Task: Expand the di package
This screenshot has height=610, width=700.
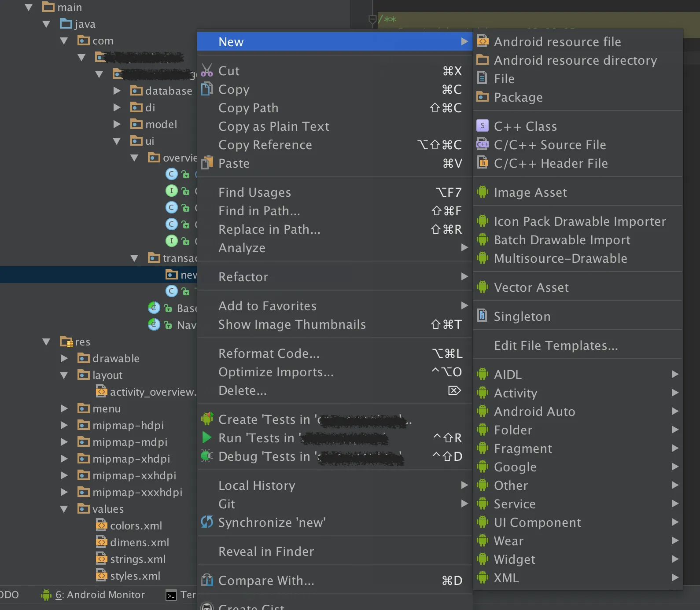Action: coord(117,107)
